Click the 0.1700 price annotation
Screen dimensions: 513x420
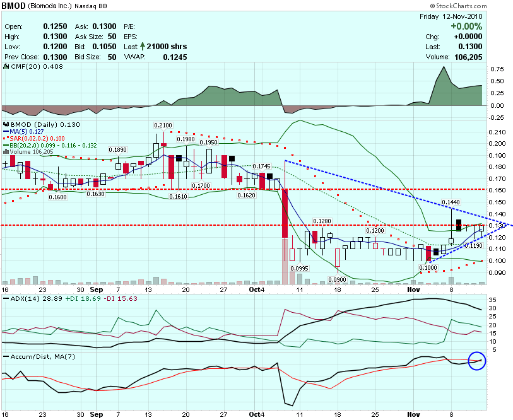[201, 185]
